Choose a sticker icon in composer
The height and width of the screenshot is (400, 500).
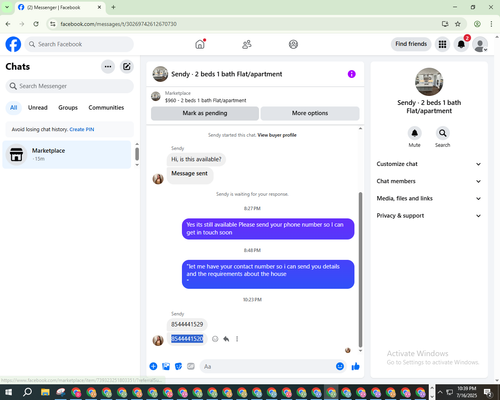tap(178, 366)
